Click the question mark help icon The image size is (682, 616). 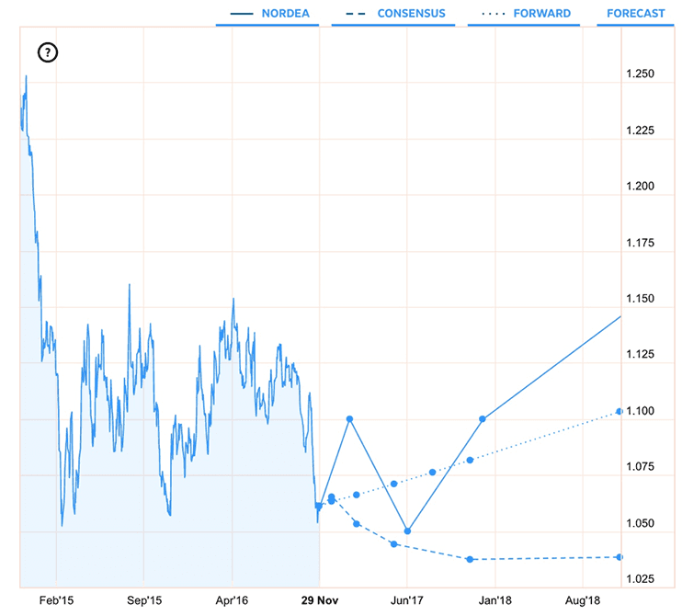(x=49, y=52)
